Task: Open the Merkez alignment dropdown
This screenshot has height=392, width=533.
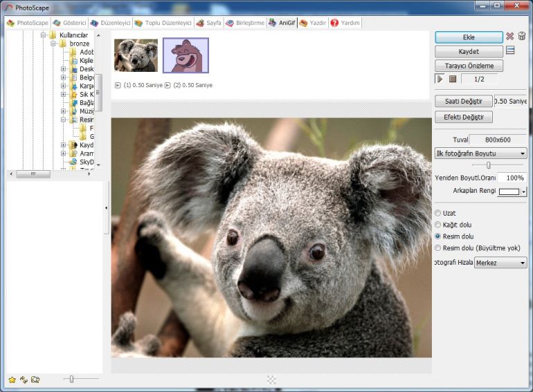Action: point(500,263)
